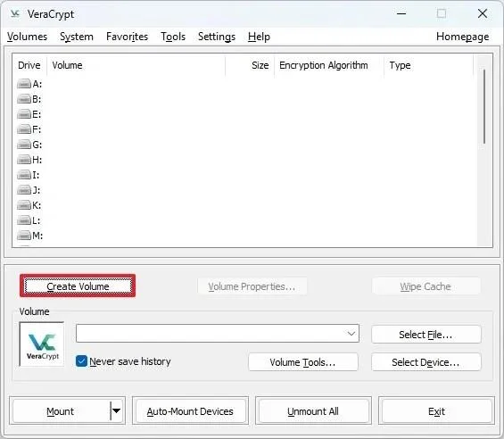Click the Mount button
Viewport: 504px width, 439px height.
coord(61,410)
